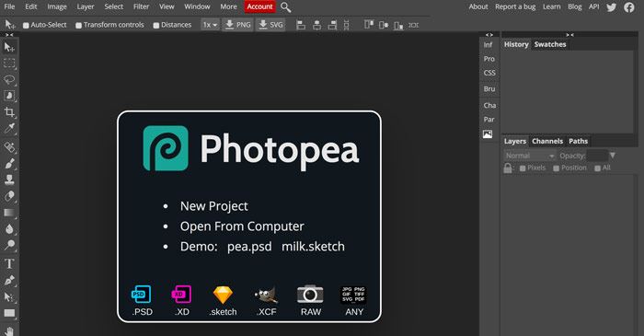Toggle the lock All checkbox
644x336 pixels.
pyautogui.click(x=598, y=168)
